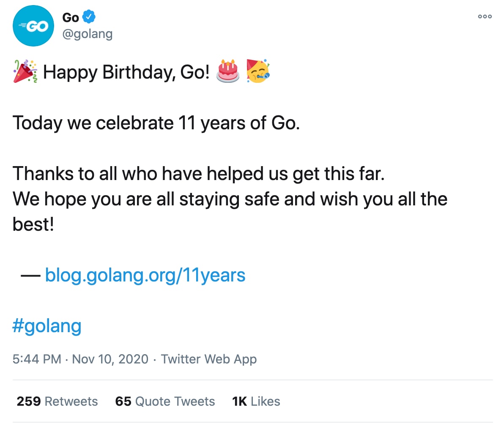View the 1K Likes list

pyautogui.click(x=256, y=401)
